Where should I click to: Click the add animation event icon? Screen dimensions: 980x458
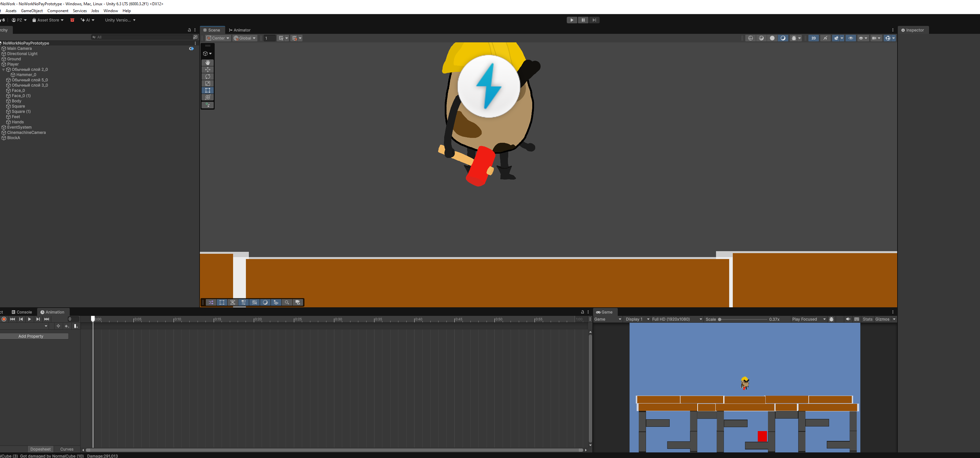point(75,326)
